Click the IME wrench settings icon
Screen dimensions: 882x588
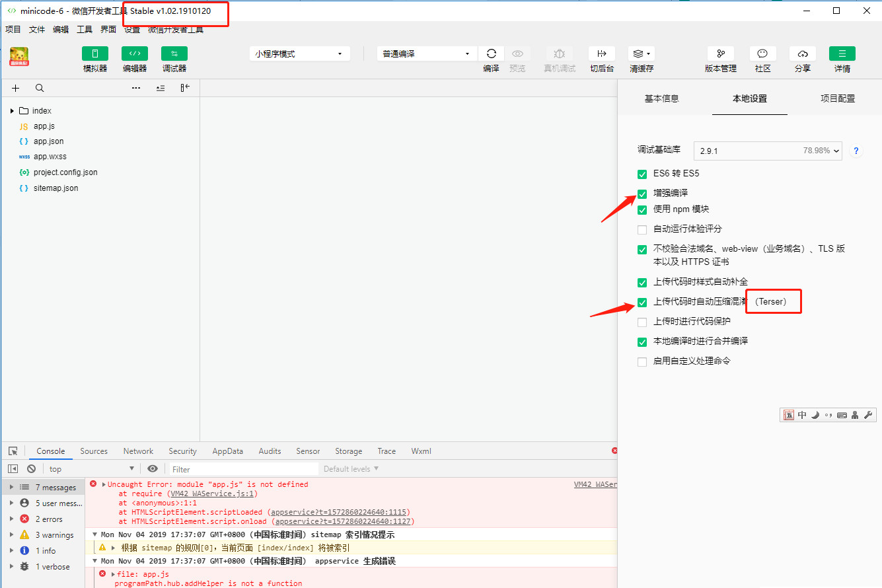(x=869, y=415)
